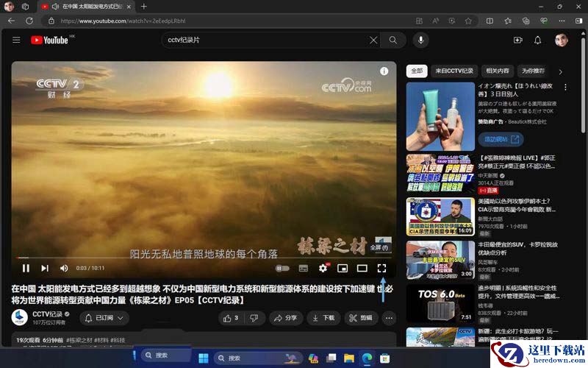Toggle subtitles in the player
Image resolution: width=588 pixels, height=368 pixels.
(303, 268)
